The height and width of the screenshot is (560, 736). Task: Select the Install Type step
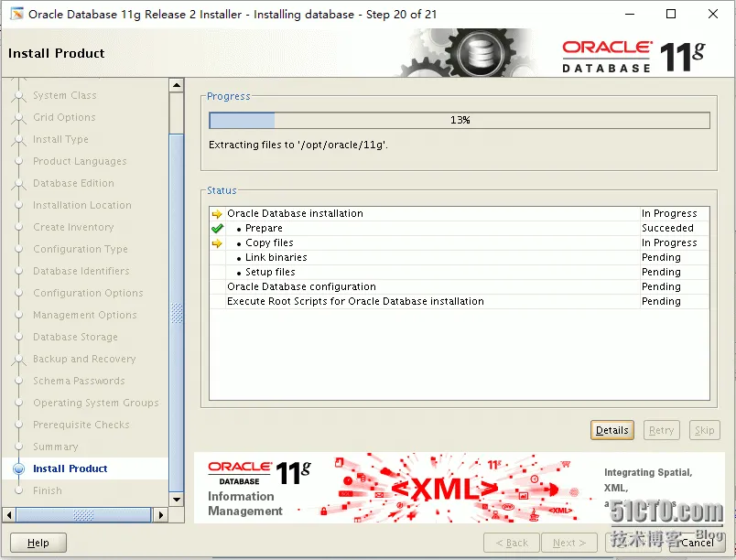click(x=60, y=139)
